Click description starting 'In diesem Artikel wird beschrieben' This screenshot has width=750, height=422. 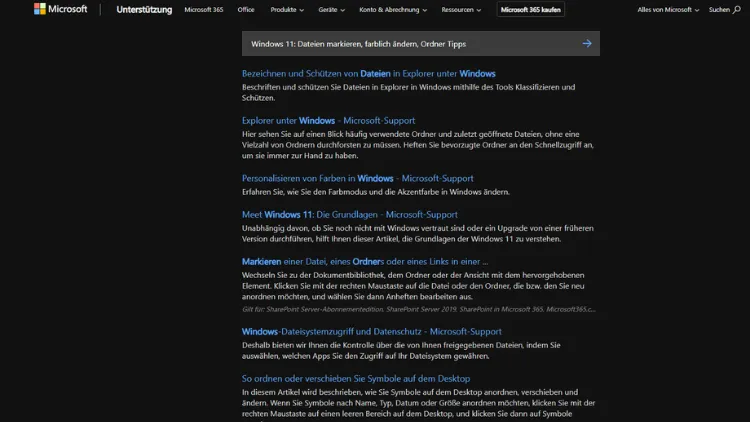tap(419, 404)
